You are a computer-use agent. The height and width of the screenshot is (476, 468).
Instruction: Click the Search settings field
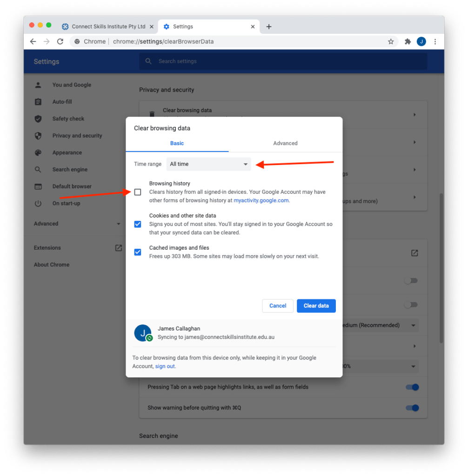point(283,61)
